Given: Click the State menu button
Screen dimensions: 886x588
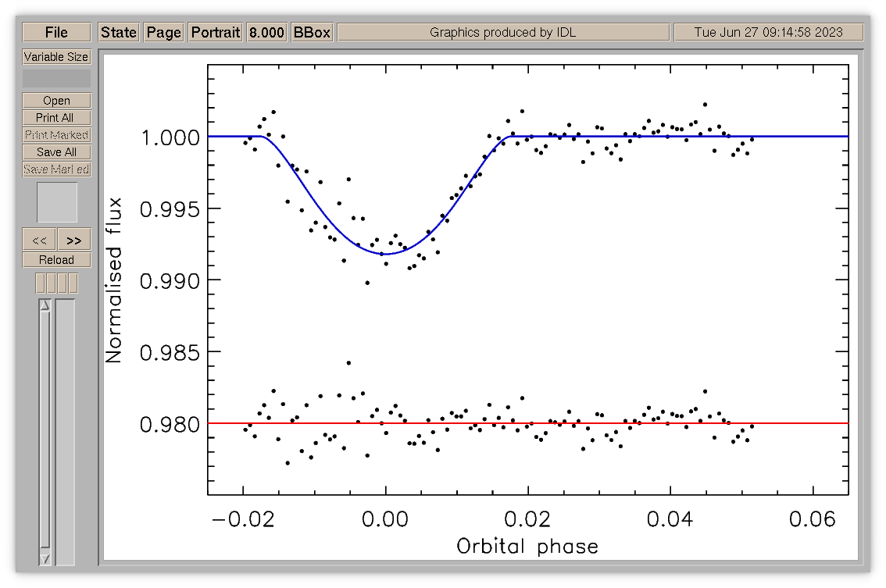Looking at the screenshot, I should [x=119, y=32].
